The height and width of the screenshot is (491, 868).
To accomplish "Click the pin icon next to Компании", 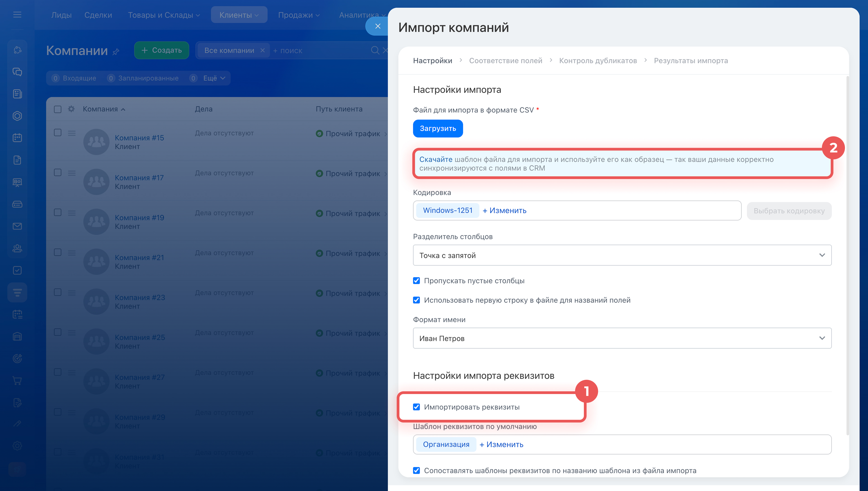I will tap(116, 52).
